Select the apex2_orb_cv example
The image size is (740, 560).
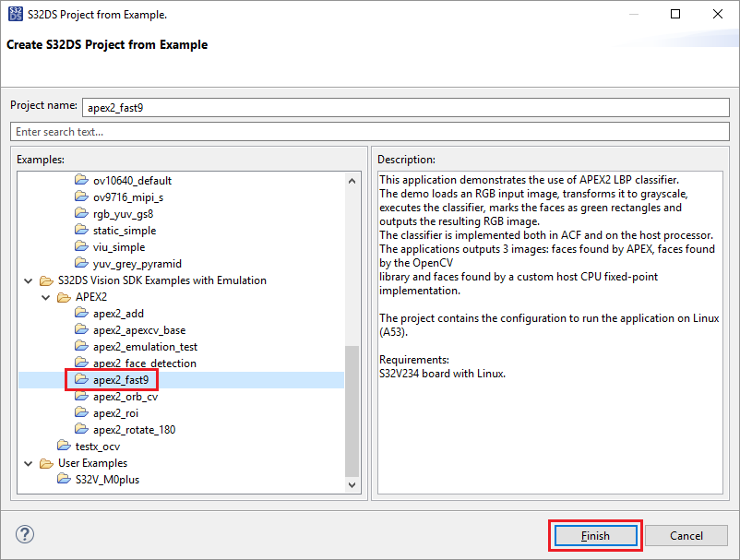pos(125,397)
